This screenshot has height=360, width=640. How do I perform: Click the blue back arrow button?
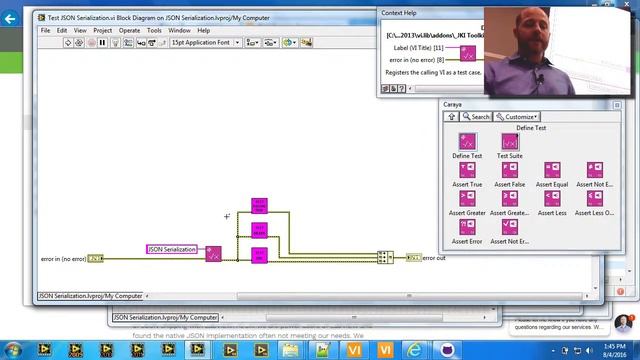click(x=10, y=19)
